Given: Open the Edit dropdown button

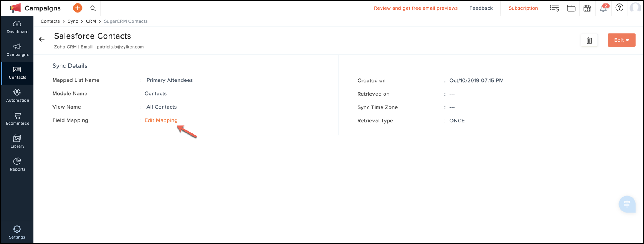Looking at the screenshot, I should pyautogui.click(x=621, y=40).
